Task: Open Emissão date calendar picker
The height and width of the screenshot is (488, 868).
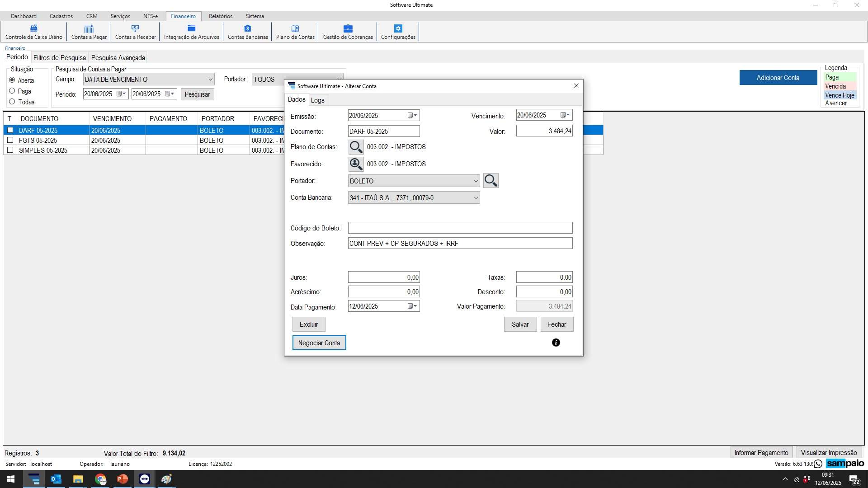Action: 412,116
